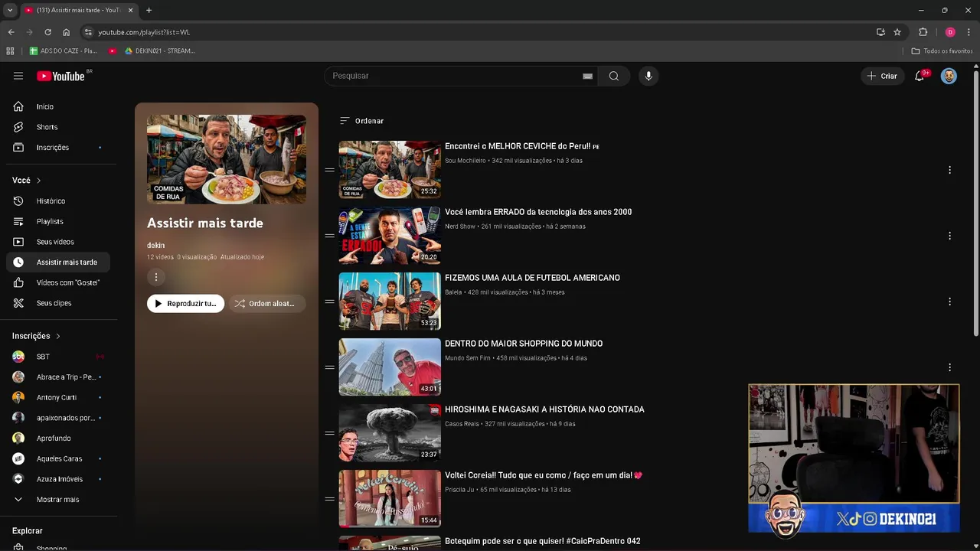980x551 pixels.
Task: Click Reproduzir tudo play button
Action: [x=185, y=304]
